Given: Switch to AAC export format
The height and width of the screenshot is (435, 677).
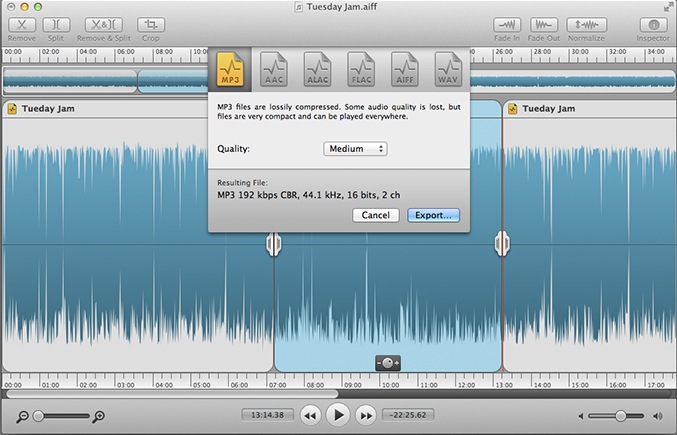Looking at the screenshot, I should coord(274,69).
